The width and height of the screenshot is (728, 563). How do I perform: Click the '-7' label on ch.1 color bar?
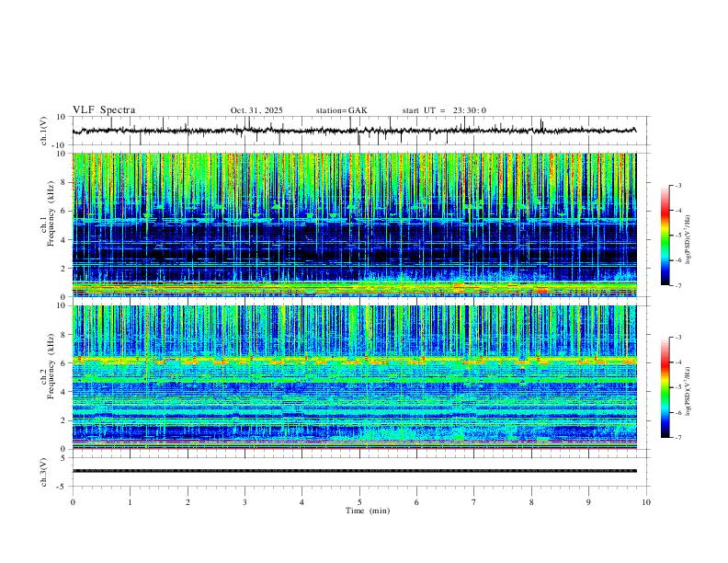point(677,285)
